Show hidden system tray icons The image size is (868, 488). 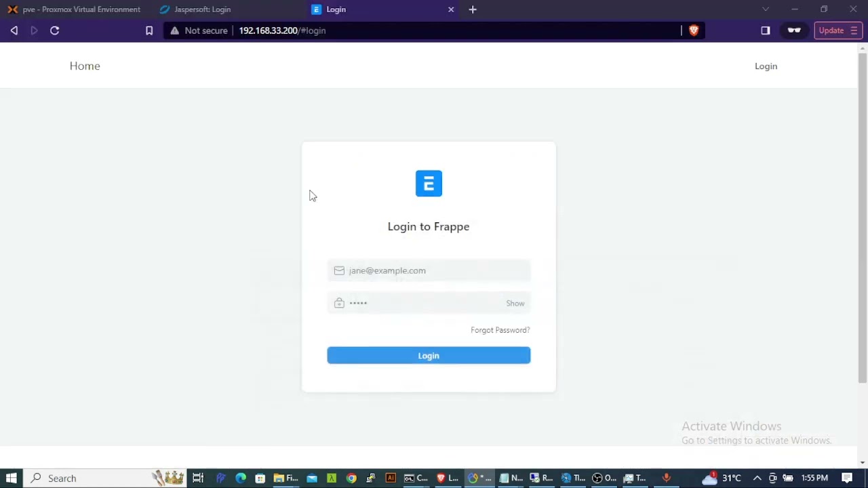[757, 479]
